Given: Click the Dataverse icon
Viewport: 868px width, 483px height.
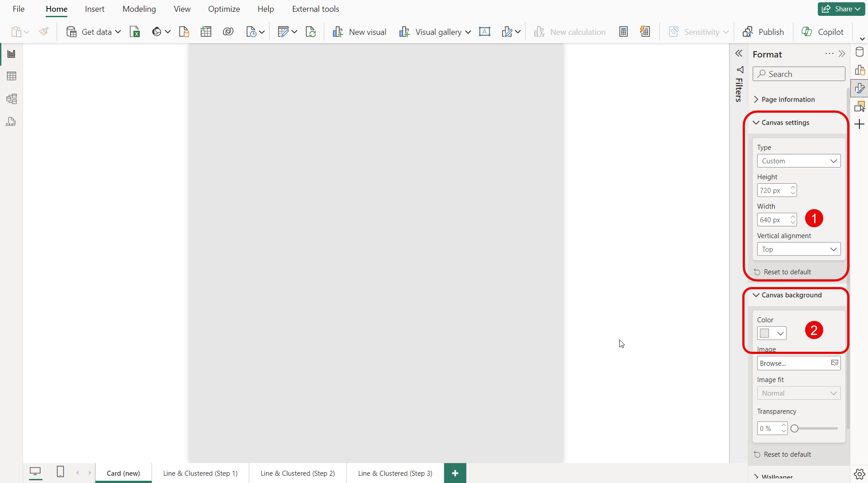Looking at the screenshot, I should pyautogui.click(x=228, y=32).
